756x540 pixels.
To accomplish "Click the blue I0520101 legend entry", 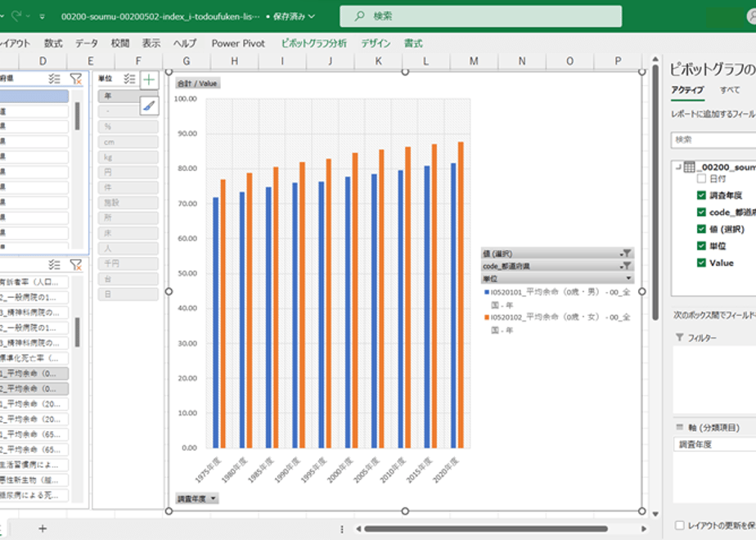I will [x=557, y=298].
